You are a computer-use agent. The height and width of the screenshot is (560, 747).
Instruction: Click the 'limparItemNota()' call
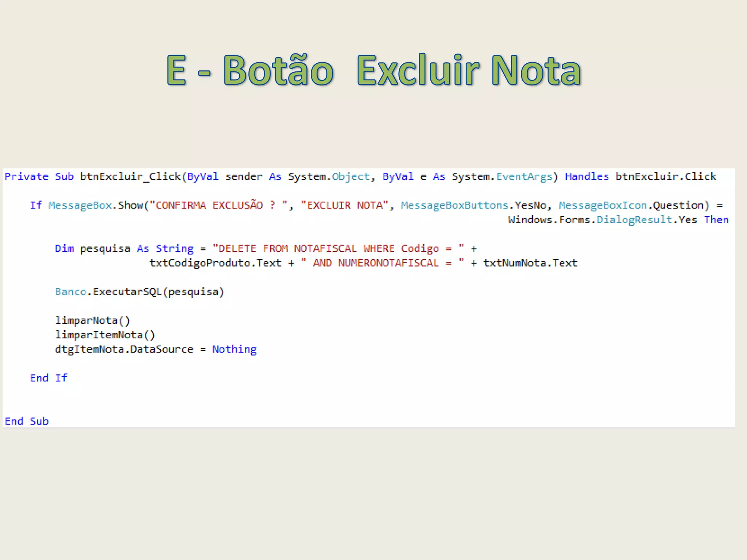coord(105,335)
